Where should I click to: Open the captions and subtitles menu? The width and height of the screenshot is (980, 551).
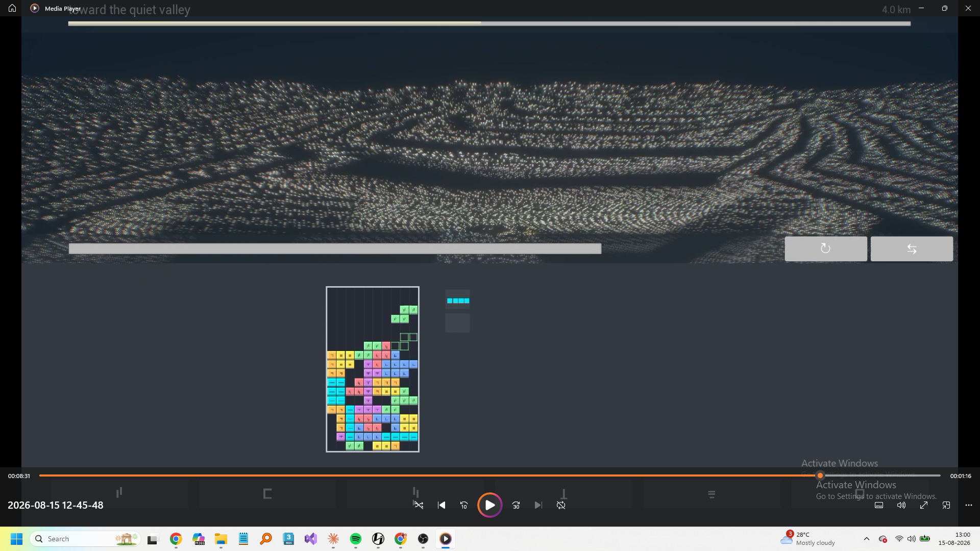pos(879,505)
